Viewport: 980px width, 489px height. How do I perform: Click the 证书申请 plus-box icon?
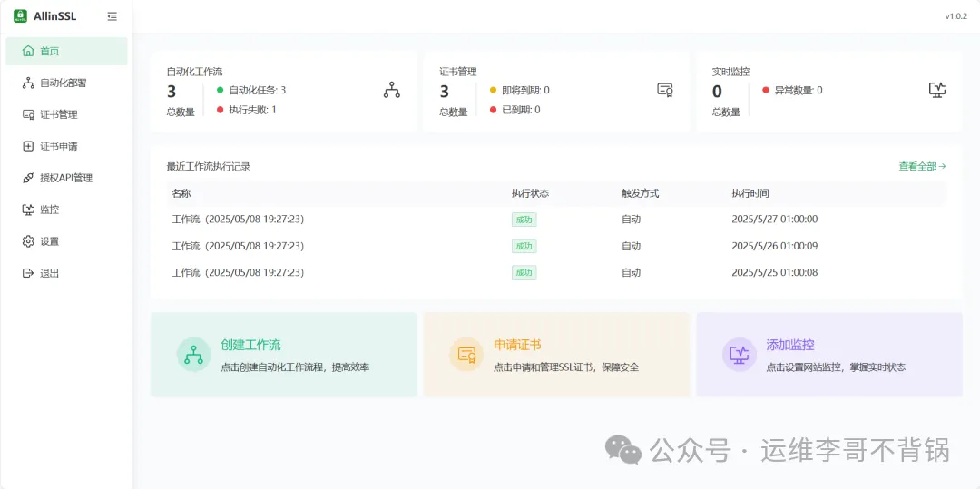click(x=28, y=146)
